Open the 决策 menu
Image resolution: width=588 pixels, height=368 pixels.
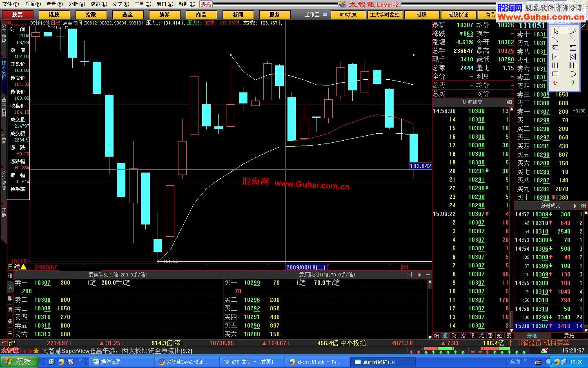pos(98,4)
